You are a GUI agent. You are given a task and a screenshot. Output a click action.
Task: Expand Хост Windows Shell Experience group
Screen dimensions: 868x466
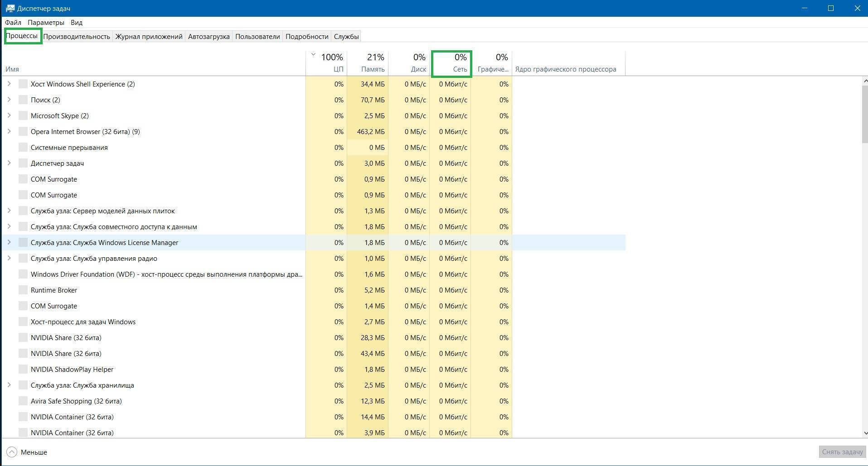pos(9,84)
